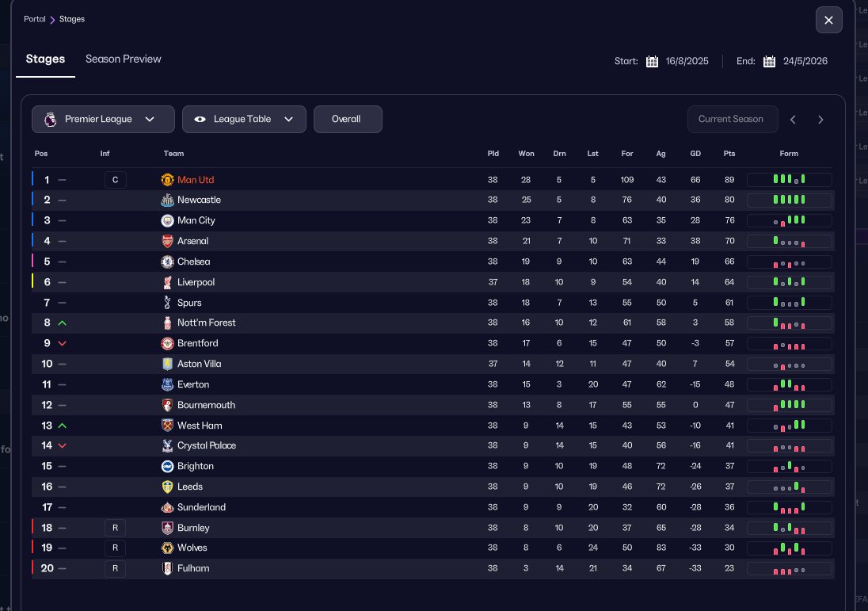Click Man Utd's form indicator bars
The image size is (868, 611).
[789, 180]
